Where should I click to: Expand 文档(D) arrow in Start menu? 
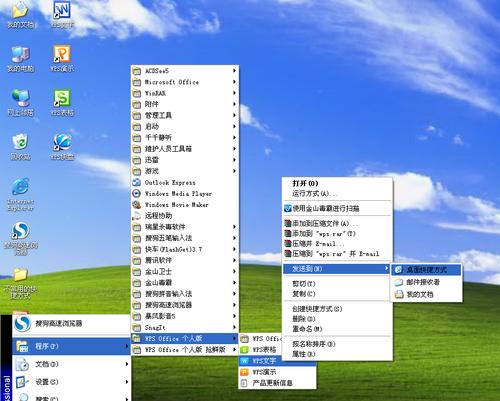point(127,364)
